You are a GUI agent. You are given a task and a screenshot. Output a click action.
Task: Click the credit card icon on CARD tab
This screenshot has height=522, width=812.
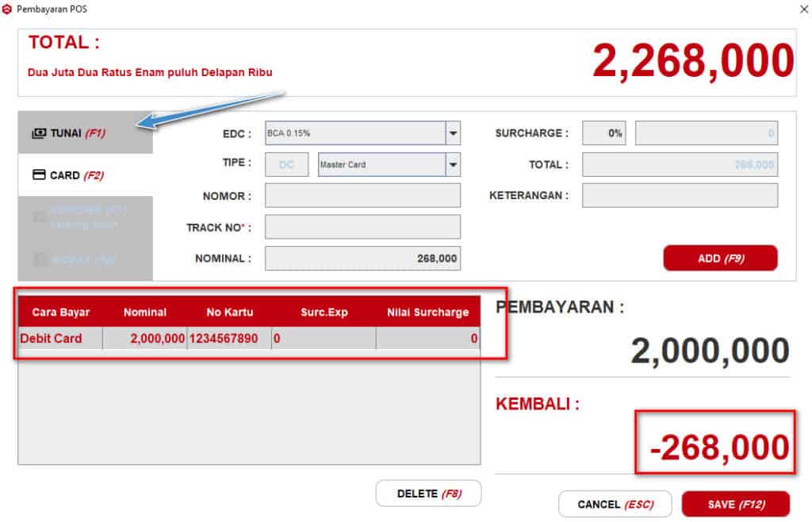[x=39, y=175]
